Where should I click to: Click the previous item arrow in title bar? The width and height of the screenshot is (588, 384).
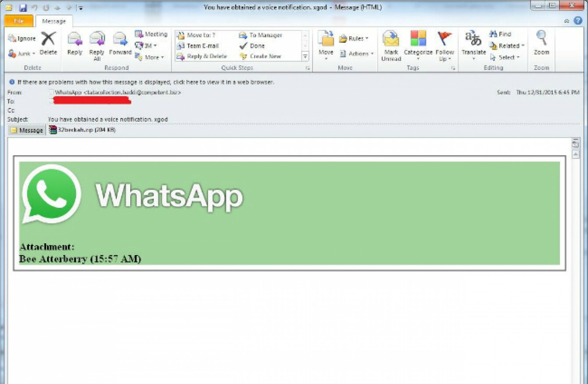(57, 7)
